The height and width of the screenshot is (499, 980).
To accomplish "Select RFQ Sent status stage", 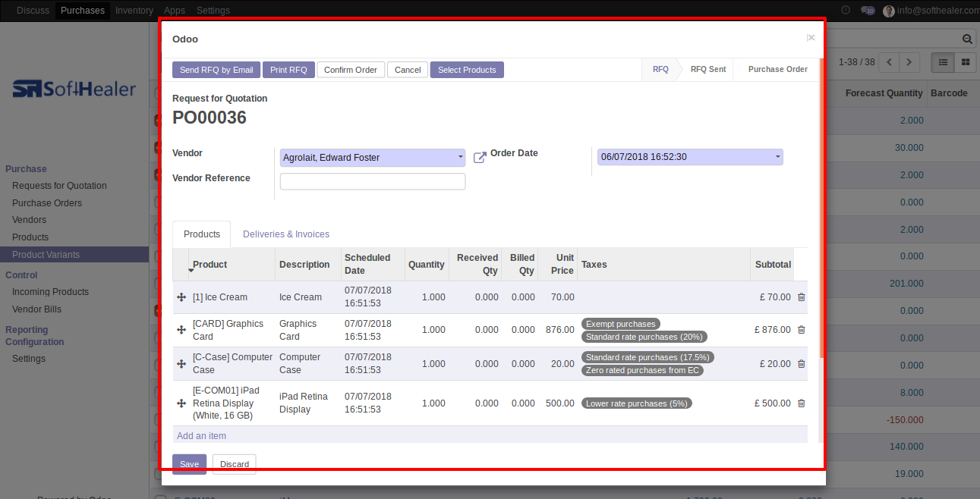I will [708, 69].
